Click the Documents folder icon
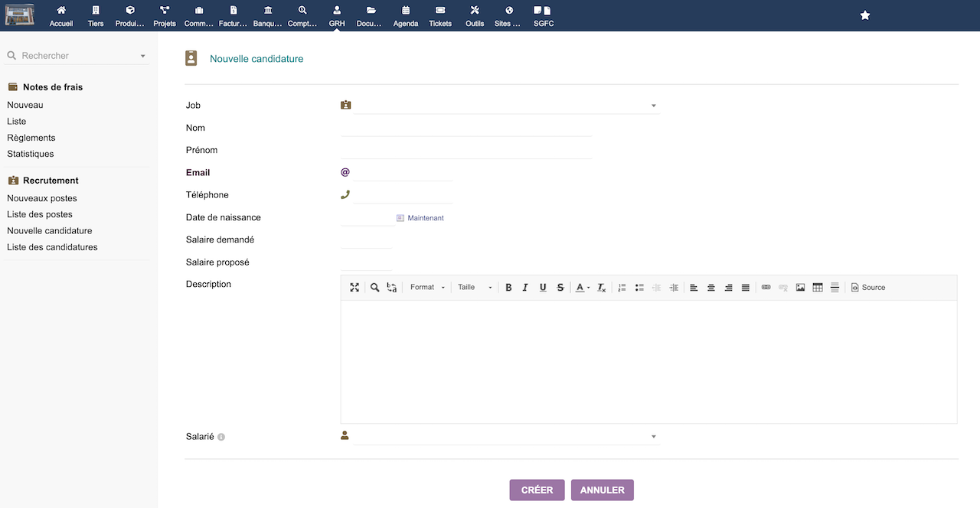This screenshot has width=980, height=508. 371,11
